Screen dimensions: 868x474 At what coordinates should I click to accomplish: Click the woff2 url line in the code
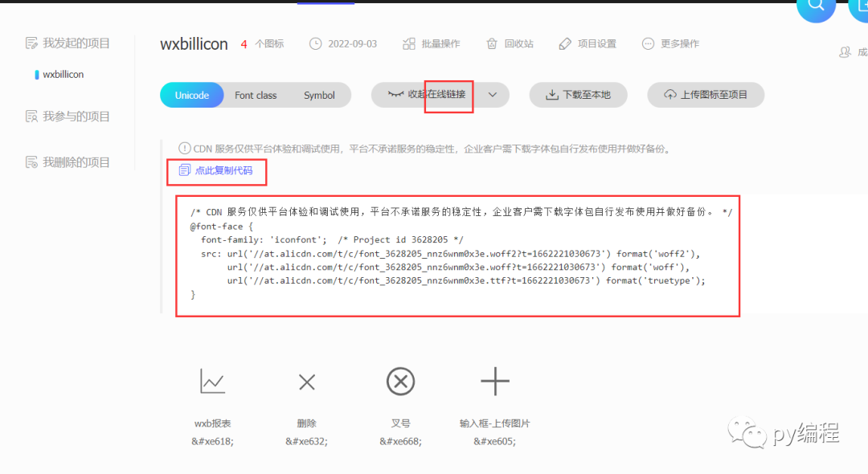point(450,253)
